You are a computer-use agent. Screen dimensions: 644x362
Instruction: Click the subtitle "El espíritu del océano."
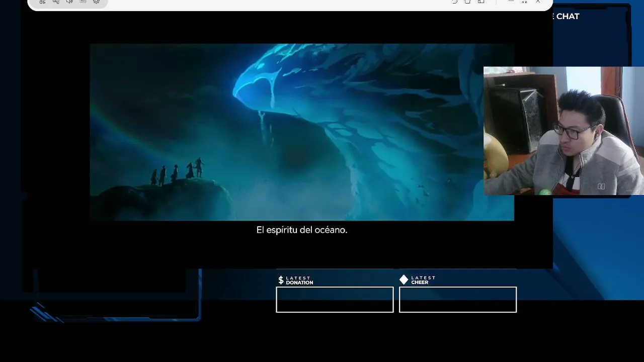click(x=302, y=230)
